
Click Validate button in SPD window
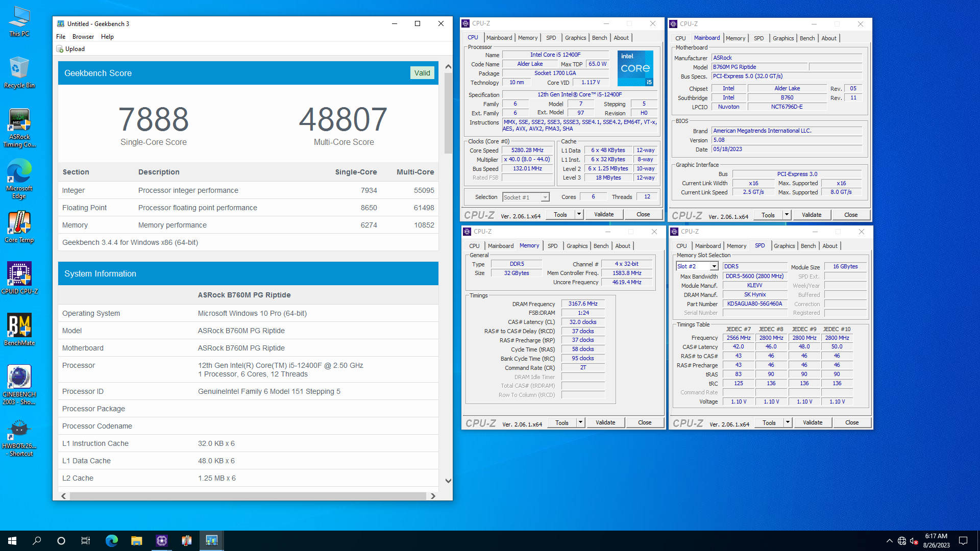[813, 422]
